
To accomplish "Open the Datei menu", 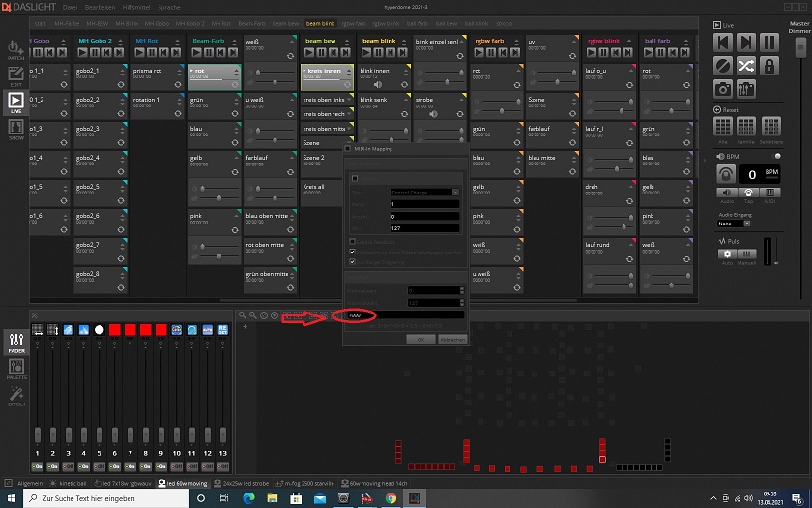I will point(70,8).
